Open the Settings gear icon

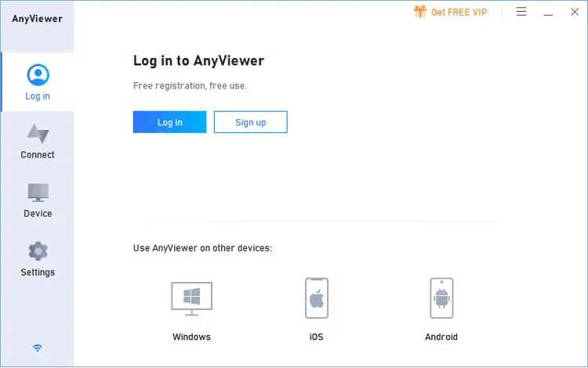pos(38,251)
